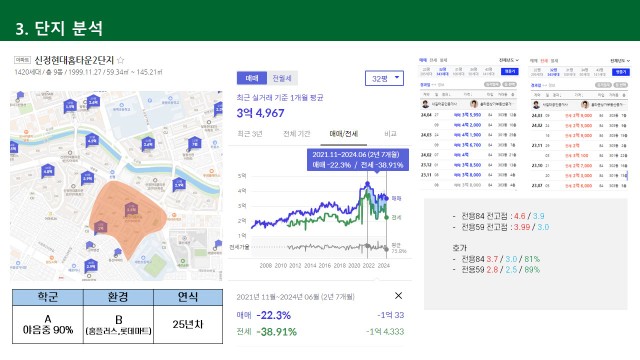Click the purple marker at the orange complex's center
Image resolution: width=640 pixels, height=360 pixels.
click(131, 209)
